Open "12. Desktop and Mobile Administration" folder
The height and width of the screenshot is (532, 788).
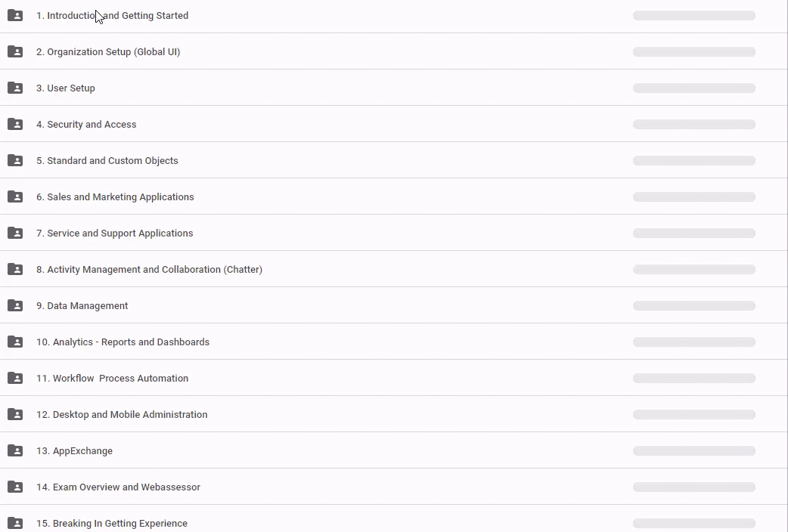pos(122,415)
